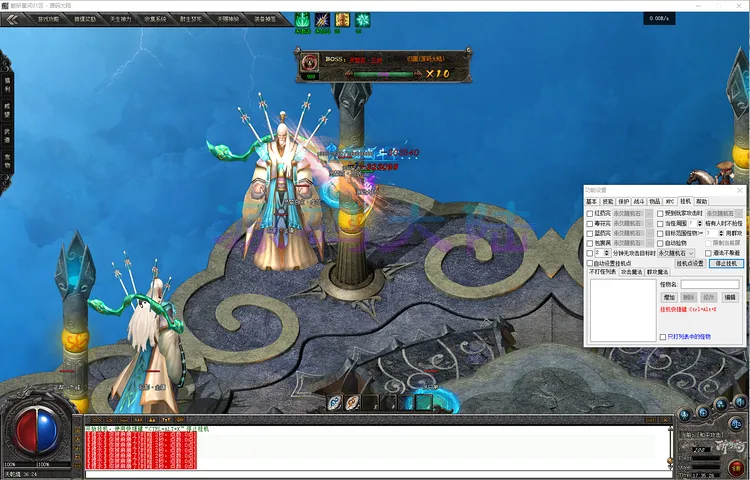This screenshot has width=750, height=480.
Task: Open the 攻击魔法 list tab
Action: pos(631,272)
